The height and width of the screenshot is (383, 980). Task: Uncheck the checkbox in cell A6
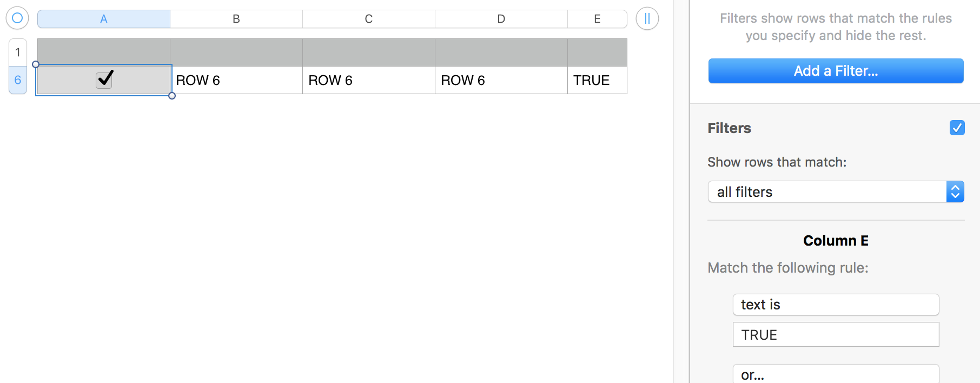[x=104, y=80]
